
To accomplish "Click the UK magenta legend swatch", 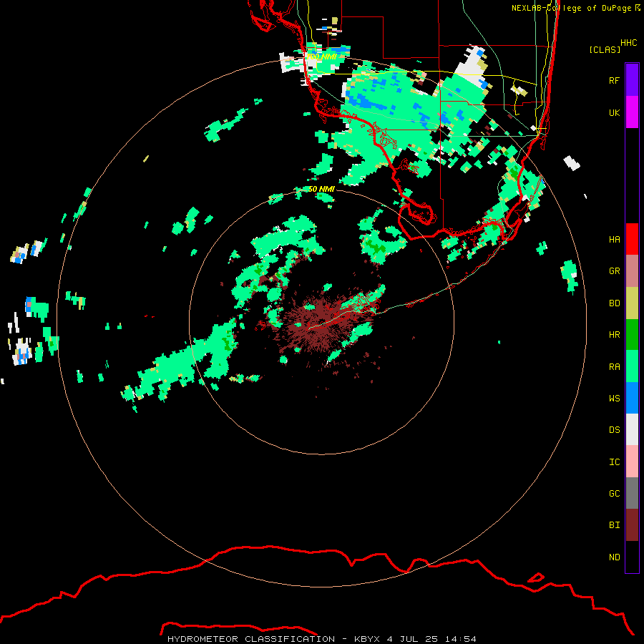I will click(x=632, y=112).
